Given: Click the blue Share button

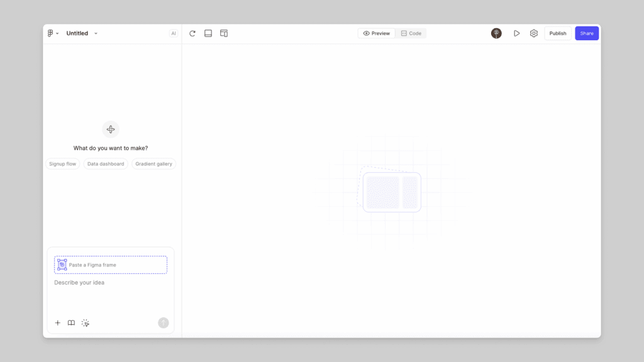Looking at the screenshot, I should (x=586, y=33).
